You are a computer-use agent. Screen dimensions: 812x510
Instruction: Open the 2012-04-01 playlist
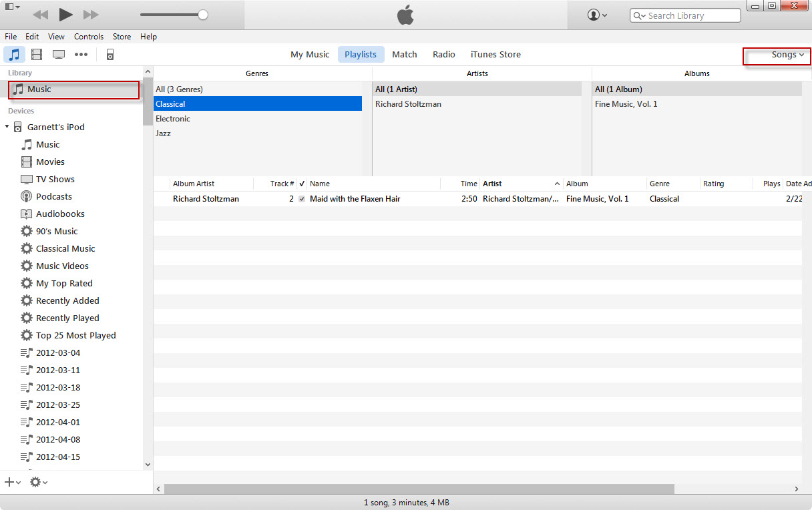(57, 422)
